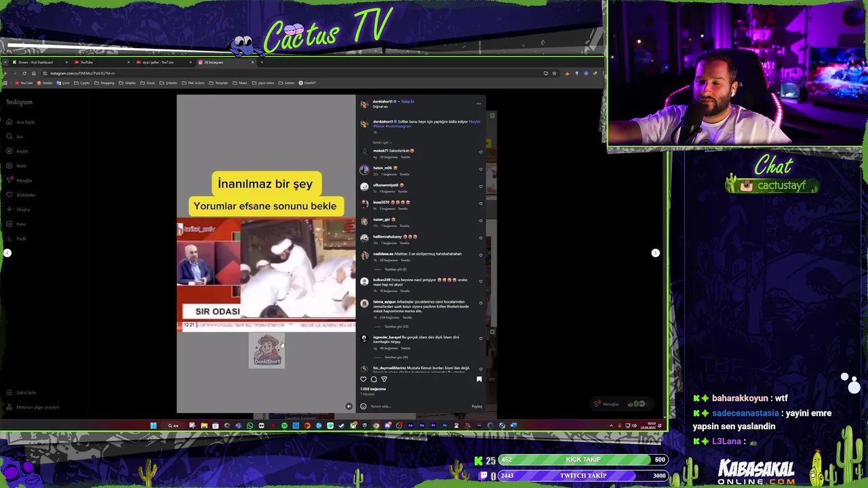Like the Instagram post with heart icon

point(363,380)
